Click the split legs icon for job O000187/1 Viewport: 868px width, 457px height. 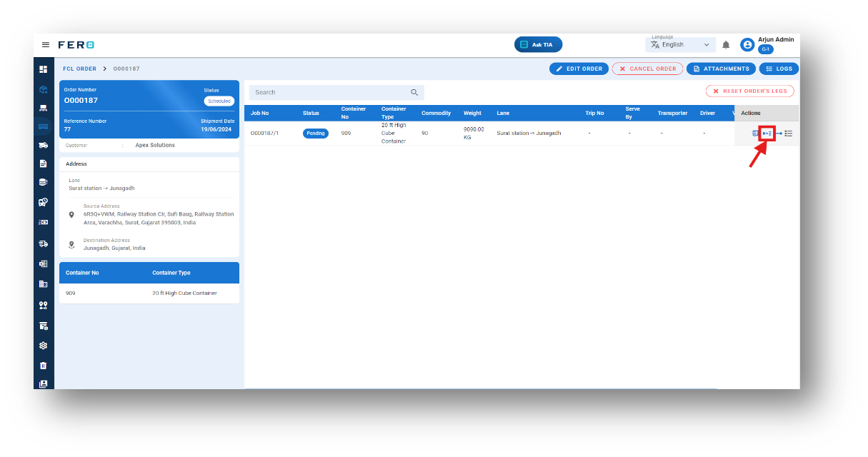[x=767, y=134]
